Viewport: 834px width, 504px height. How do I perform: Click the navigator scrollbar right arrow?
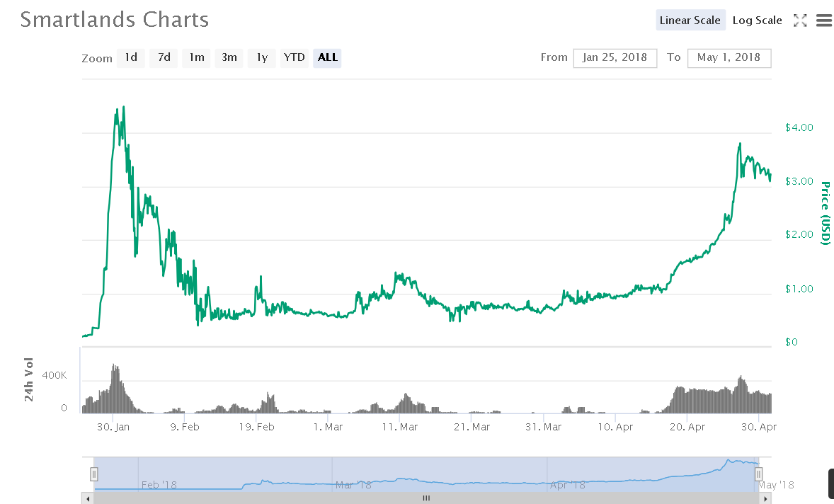[x=765, y=498]
